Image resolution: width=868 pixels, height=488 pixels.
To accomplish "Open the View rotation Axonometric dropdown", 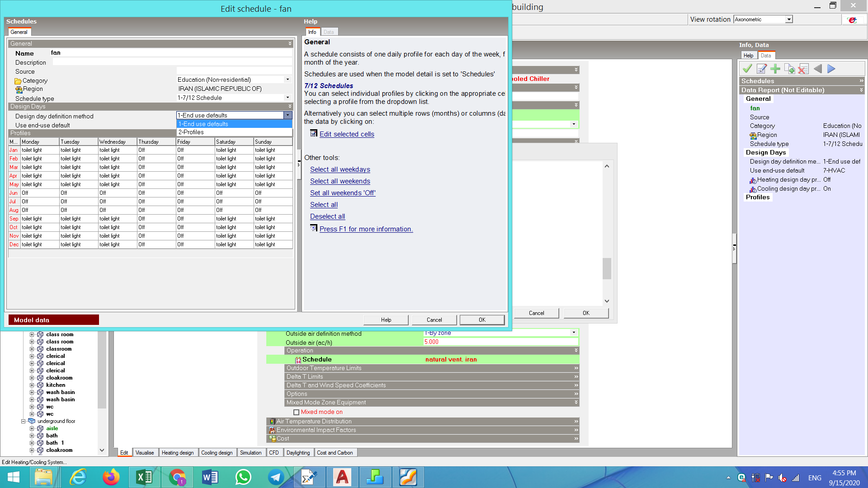I will (x=789, y=19).
